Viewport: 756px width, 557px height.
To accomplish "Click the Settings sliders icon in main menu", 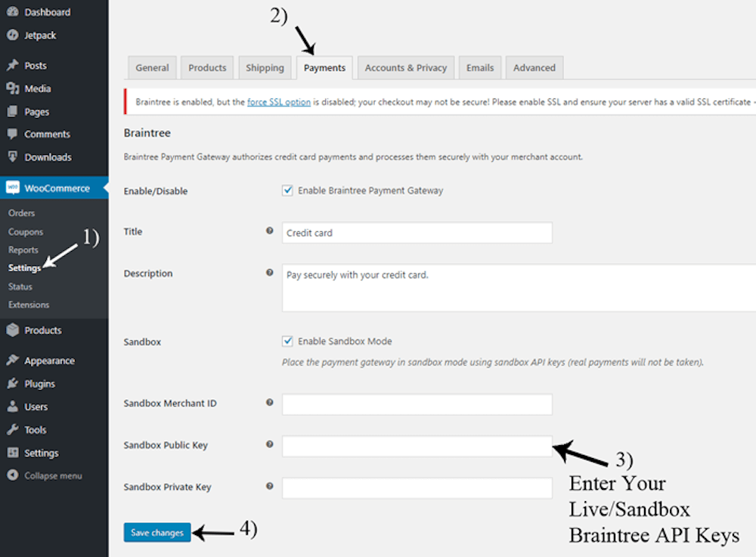I will [x=13, y=453].
